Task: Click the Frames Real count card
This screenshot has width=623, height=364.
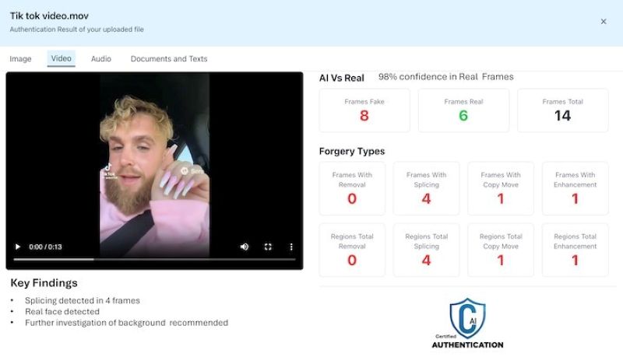Action: tap(463, 110)
